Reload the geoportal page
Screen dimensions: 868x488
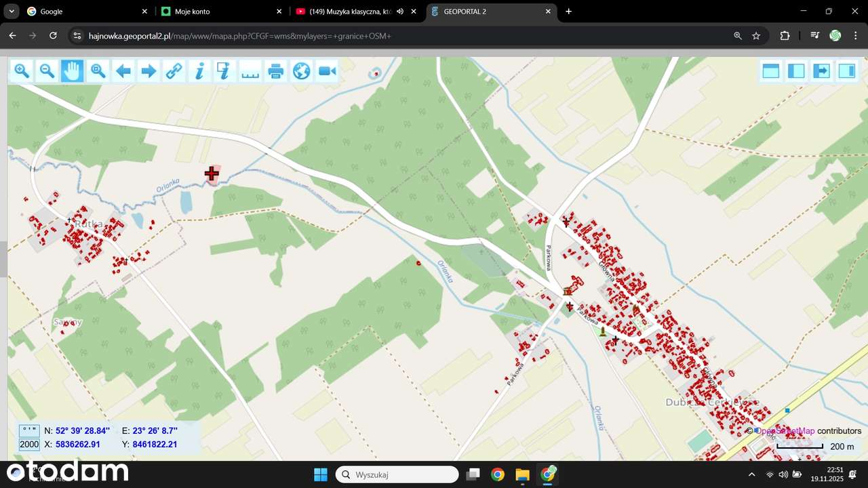coord(53,36)
